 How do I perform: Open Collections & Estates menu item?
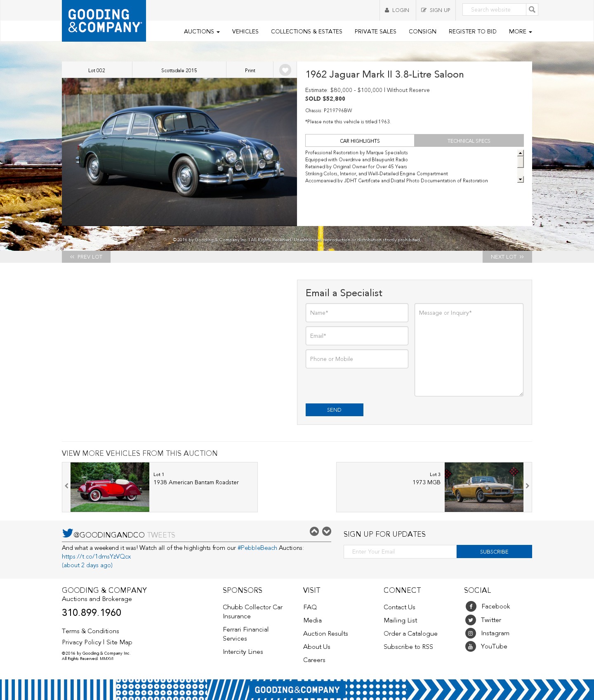tap(306, 31)
